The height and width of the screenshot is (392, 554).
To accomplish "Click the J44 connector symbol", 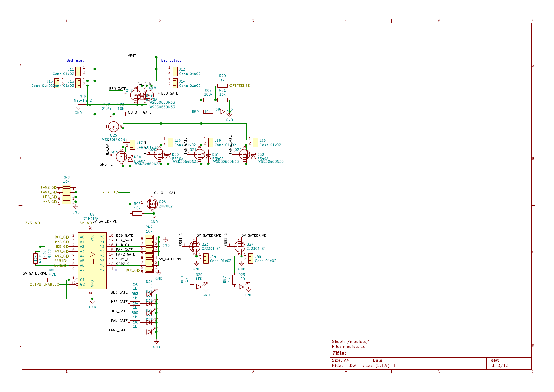I will [x=206, y=258].
